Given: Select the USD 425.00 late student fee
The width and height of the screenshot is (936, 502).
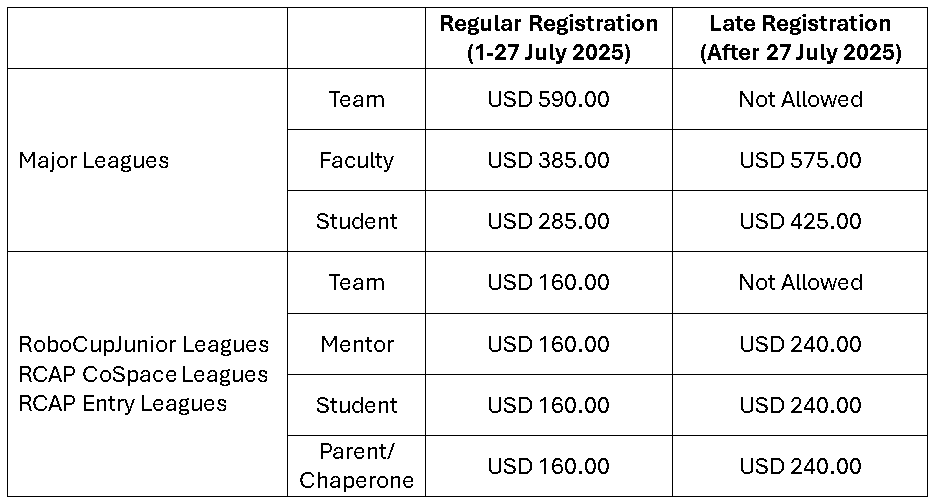Looking at the screenshot, I should pos(800,221).
